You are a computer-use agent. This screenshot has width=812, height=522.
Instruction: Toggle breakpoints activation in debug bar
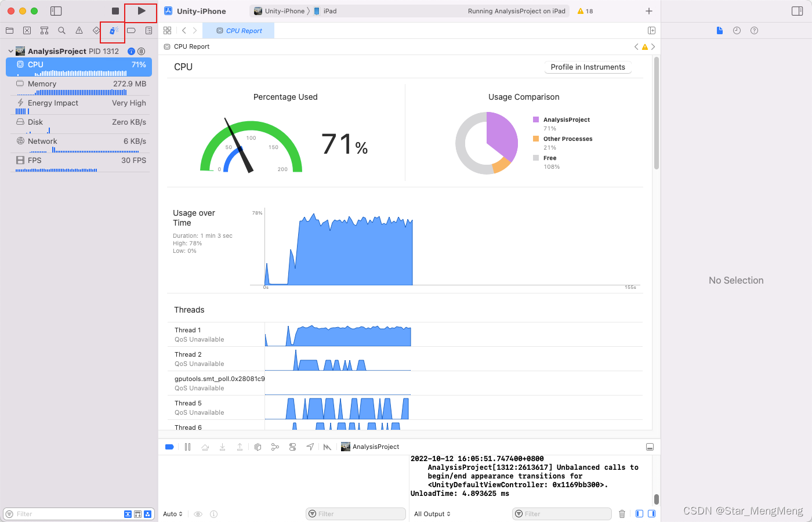coord(170,447)
